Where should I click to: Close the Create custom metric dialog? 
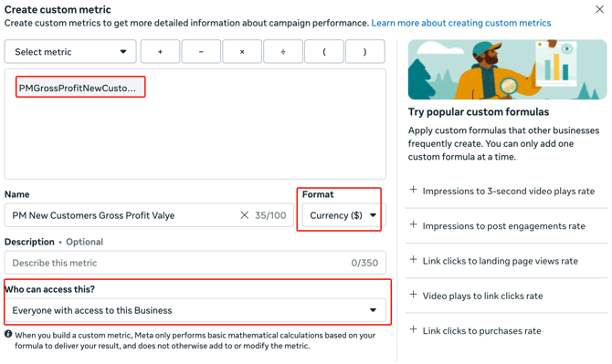click(599, 9)
